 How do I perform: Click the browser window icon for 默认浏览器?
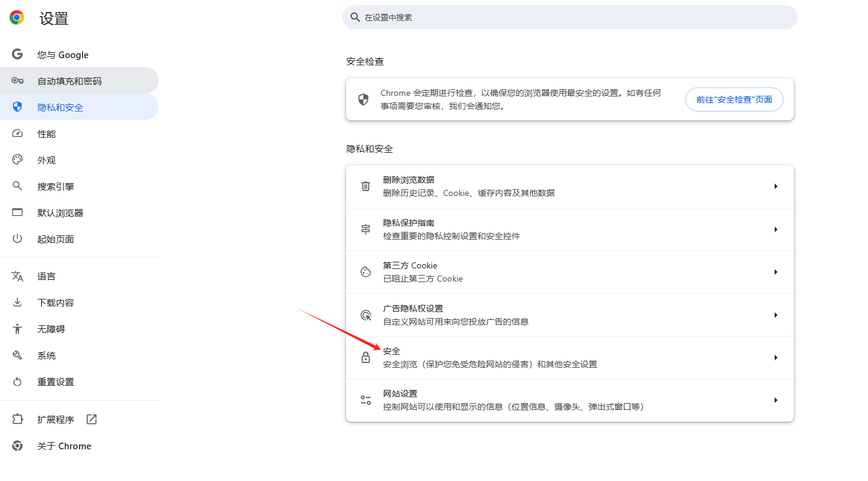tap(17, 212)
